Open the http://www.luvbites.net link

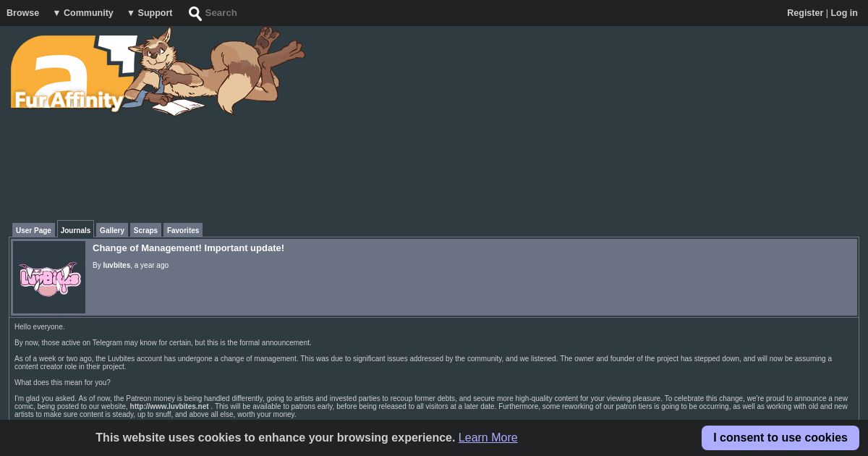[x=169, y=407]
